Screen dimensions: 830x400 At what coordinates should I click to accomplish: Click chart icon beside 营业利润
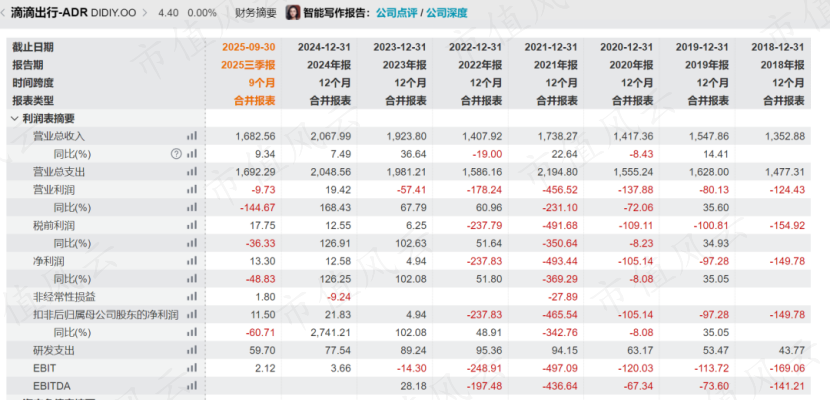click(x=192, y=189)
